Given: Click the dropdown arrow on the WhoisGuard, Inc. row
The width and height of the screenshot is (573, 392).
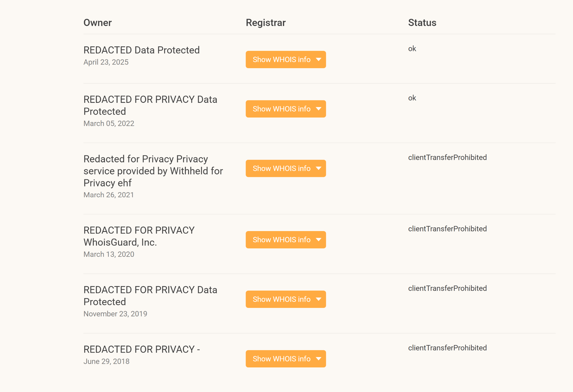Looking at the screenshot, I should tap(318, 240).
